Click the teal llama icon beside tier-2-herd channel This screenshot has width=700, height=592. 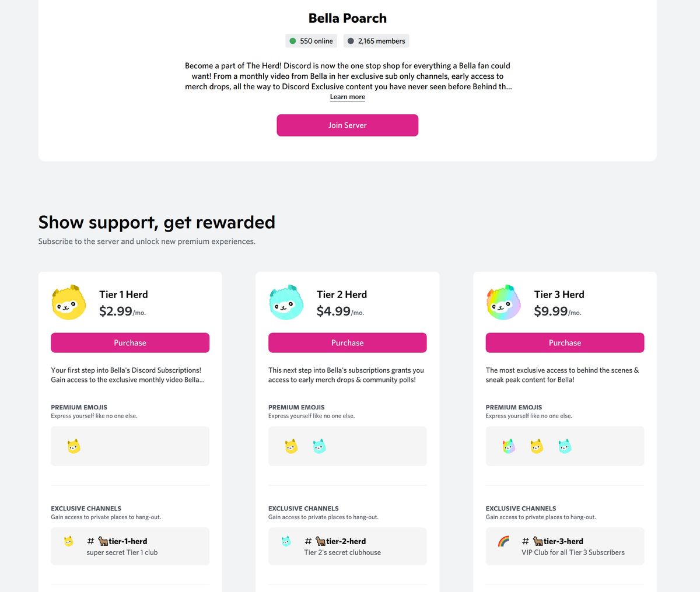click(286, 541)
